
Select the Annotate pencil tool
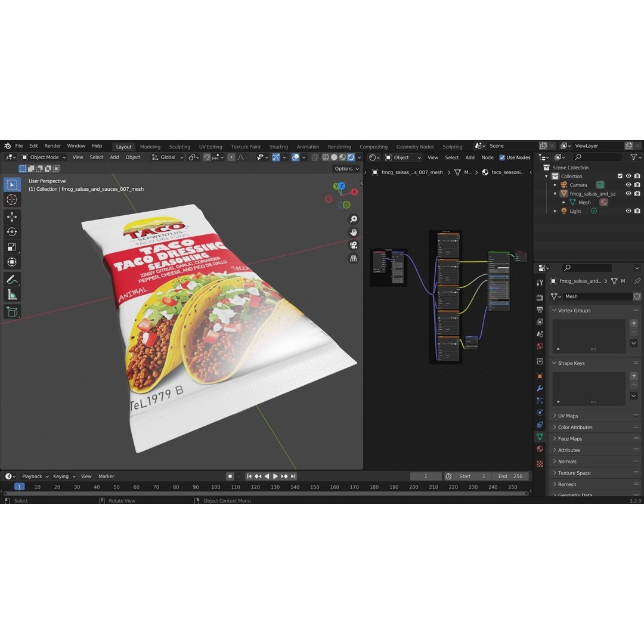coord(12,280)
